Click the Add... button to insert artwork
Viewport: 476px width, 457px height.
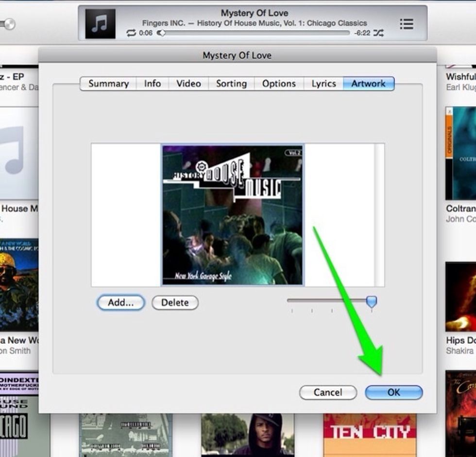coord(120,302)
